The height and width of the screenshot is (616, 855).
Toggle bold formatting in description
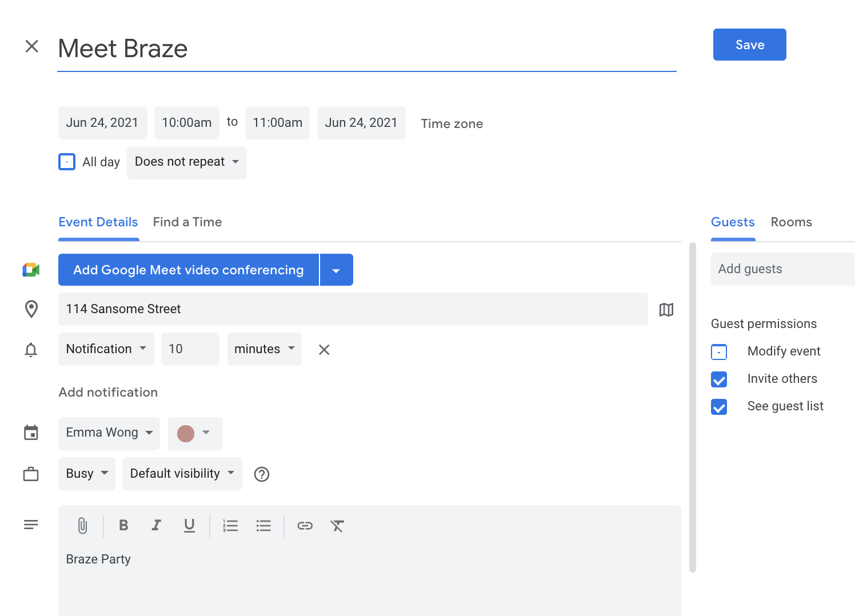click(x=123, y=525)
